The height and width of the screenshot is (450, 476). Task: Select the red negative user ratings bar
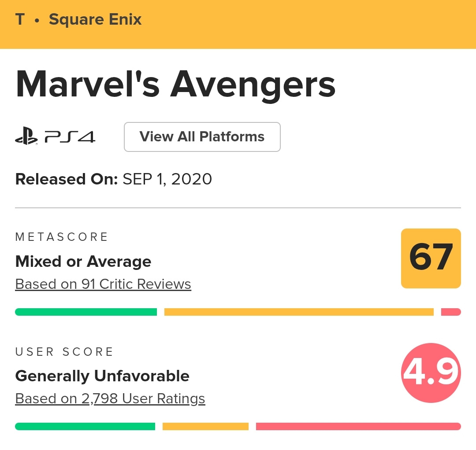(x=358, y=426)
